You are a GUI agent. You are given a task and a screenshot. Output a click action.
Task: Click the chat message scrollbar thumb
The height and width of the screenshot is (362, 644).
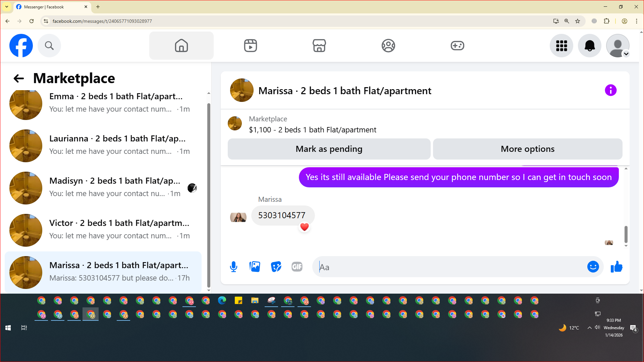click(x=626, y=234)
